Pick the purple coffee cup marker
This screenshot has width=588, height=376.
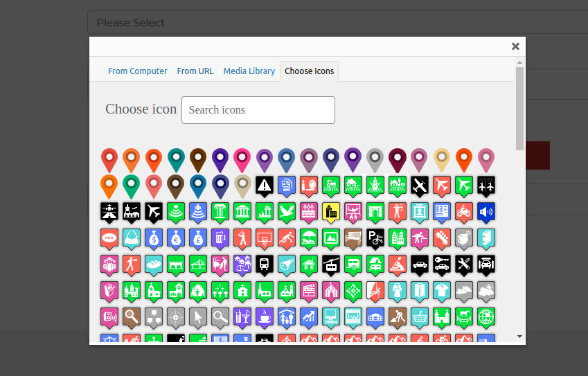[265, 317]
